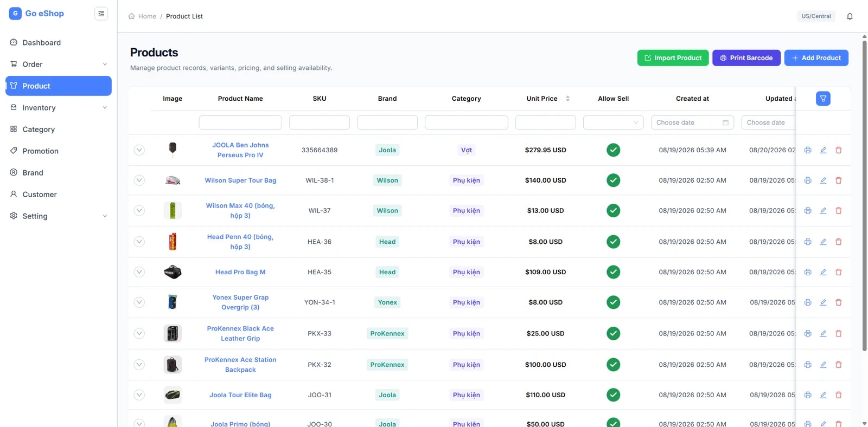Screen dimensions: 868x427
Task: Toggle Allow Sell for JOOLA Ben Johns Perseus
Action: point(614,150)
